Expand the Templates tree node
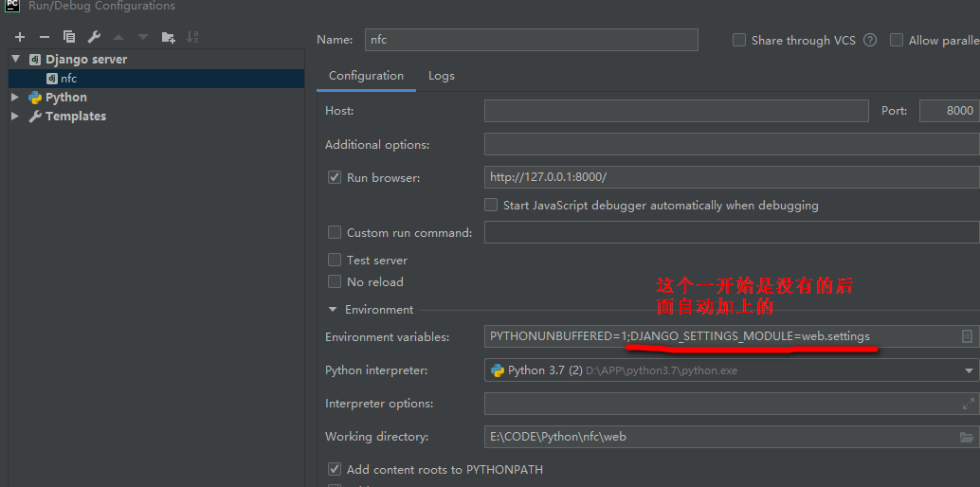Screen dimensions: 980x487 tap(15, 117)
